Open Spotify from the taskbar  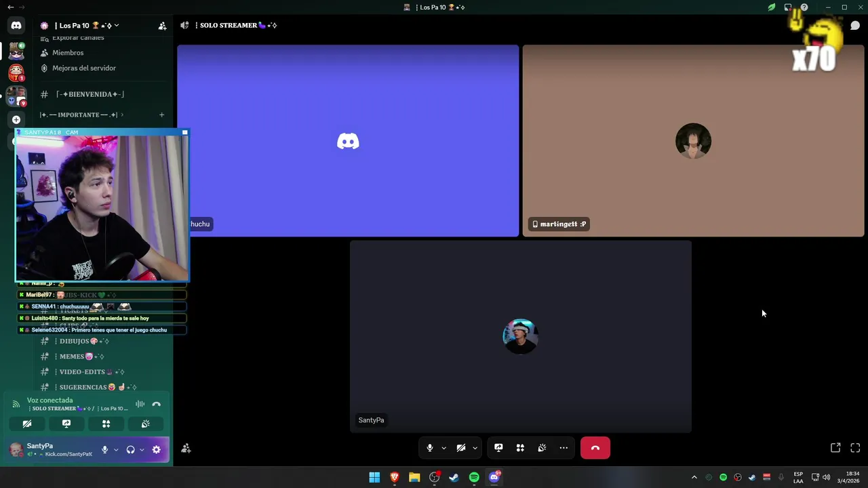[474, 477]
